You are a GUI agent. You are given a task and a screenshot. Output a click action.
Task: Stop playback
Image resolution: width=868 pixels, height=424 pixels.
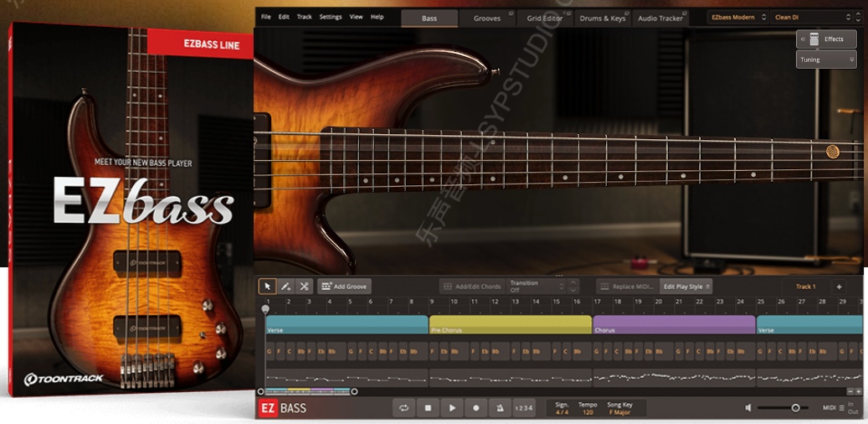(x=428, y=408)
